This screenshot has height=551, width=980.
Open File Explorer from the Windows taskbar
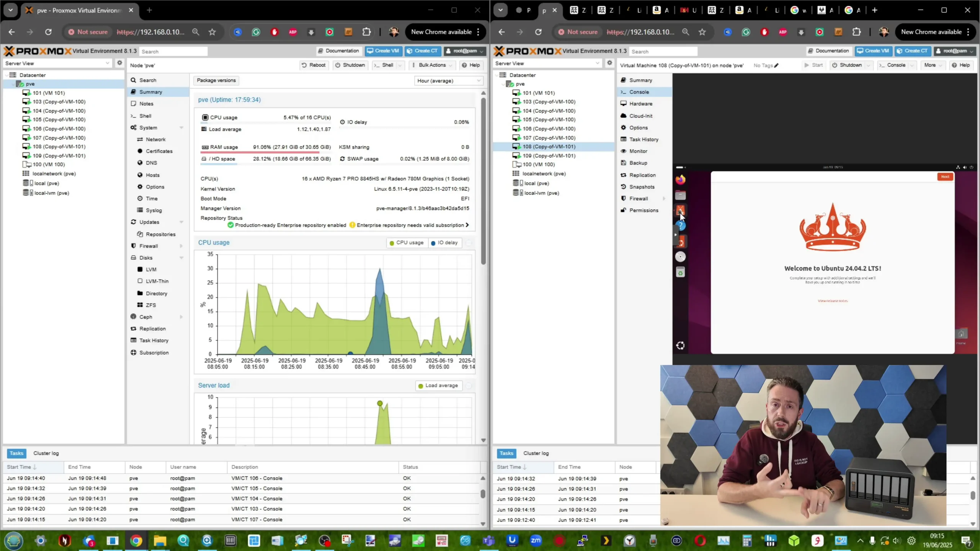(x=160, y=541)
